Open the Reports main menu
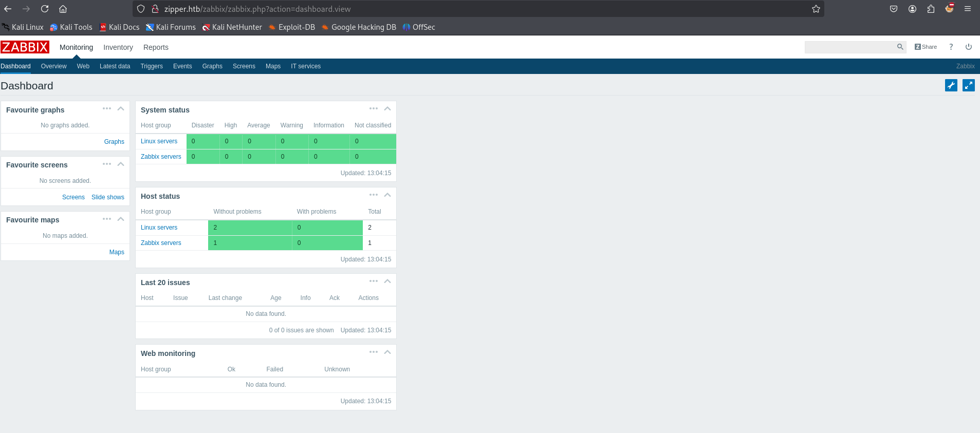This screenshot has width=980, height=433. (156, 47)
